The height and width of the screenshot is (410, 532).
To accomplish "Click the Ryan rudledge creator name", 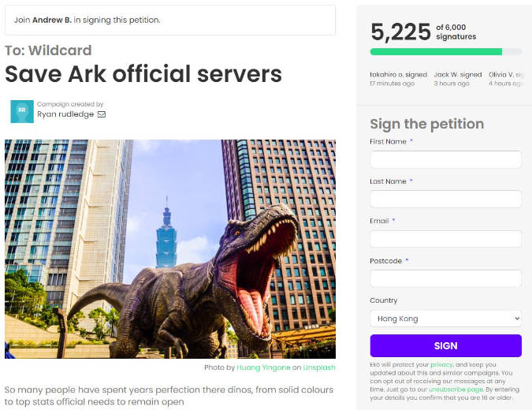I will tap(65, 114).
